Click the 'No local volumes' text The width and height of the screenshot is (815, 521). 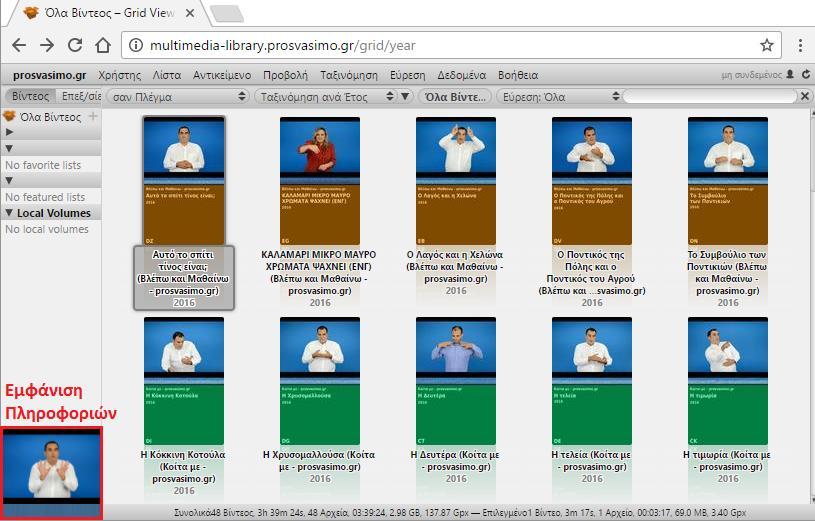[x=47, y=229]
